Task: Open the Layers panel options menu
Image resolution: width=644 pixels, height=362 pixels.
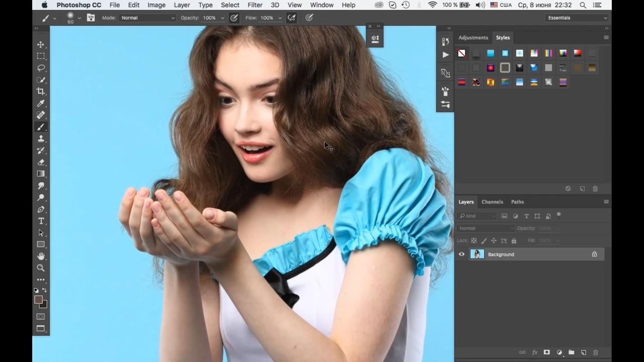Action: point(606,202)
